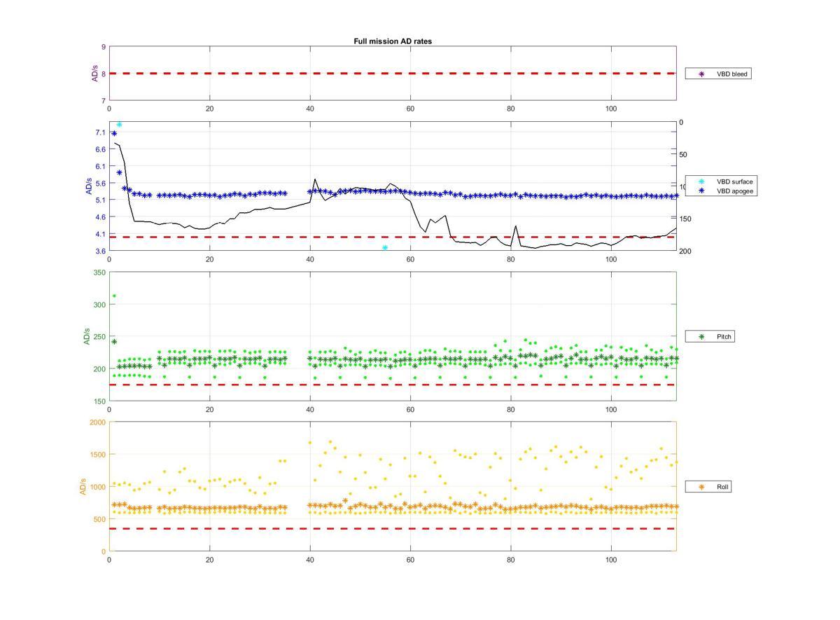The width and height of the screenshot is (840, 620).
Task: Click the orange star marker in Roll legend
Action: (x=701, y=486)
